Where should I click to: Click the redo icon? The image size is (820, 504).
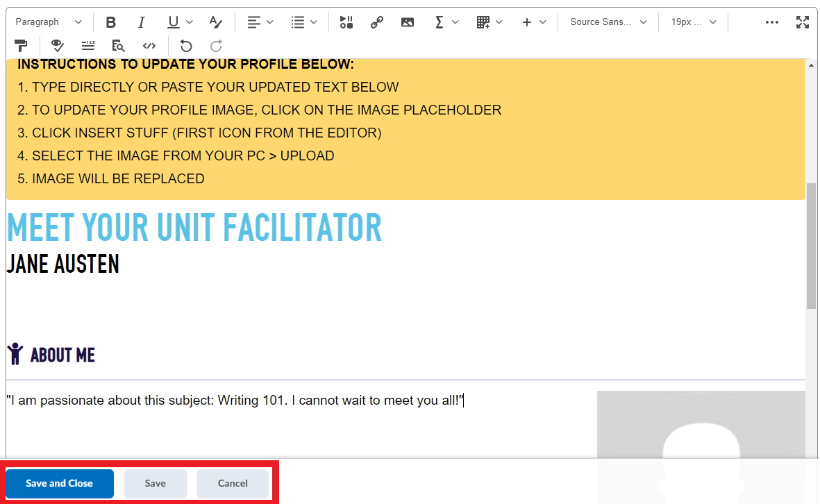click(216, 46)
